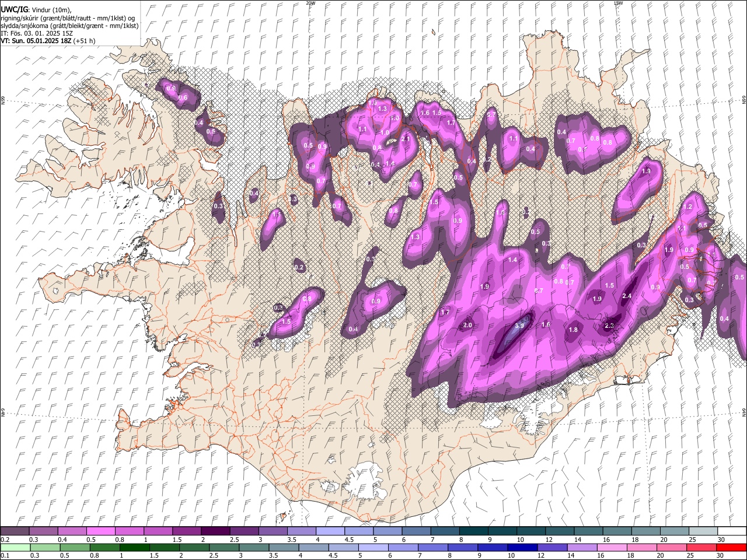Click the 2.4 precipitation value on map
The image size is (747, 560).
coord(627,296)
